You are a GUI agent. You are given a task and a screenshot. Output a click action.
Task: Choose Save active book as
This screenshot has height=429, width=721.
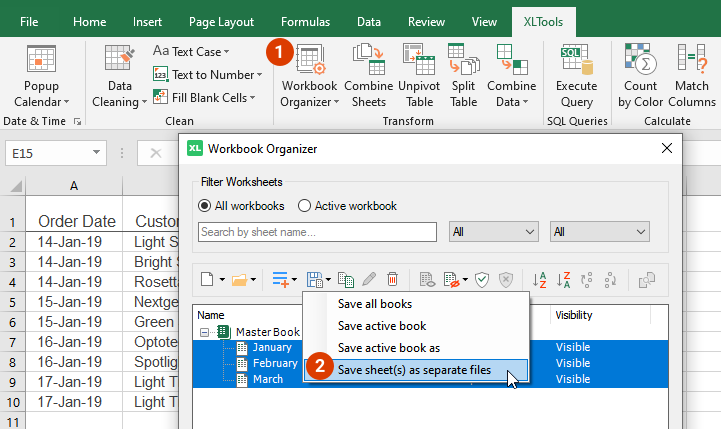pos(416,348)
